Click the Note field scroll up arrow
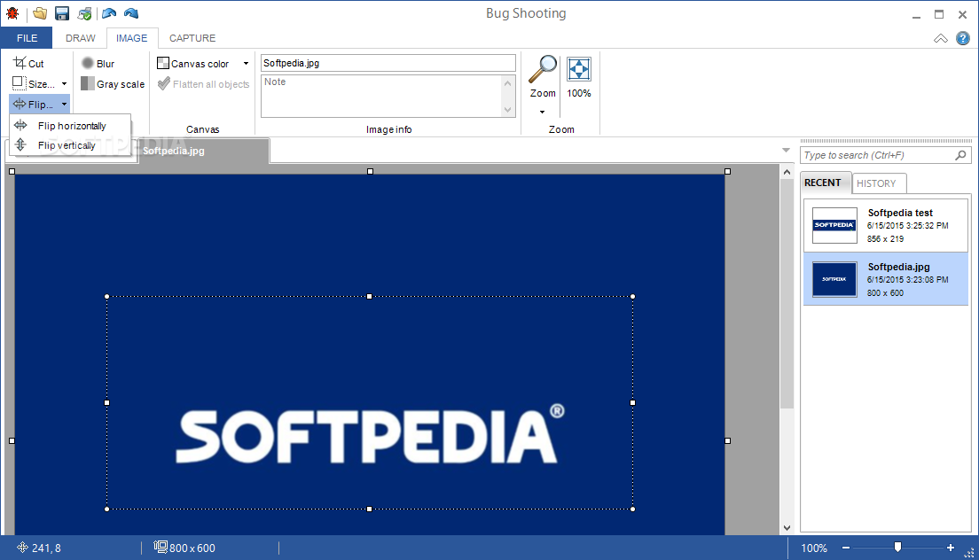 point(507,83)
